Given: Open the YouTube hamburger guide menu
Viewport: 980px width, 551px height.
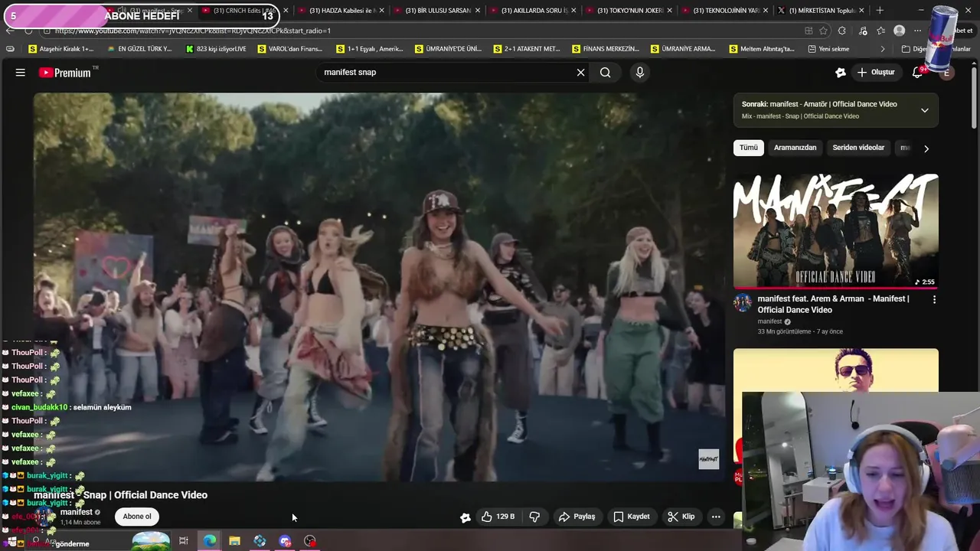Looking at the screenshot, I should (x=21, y=73).
